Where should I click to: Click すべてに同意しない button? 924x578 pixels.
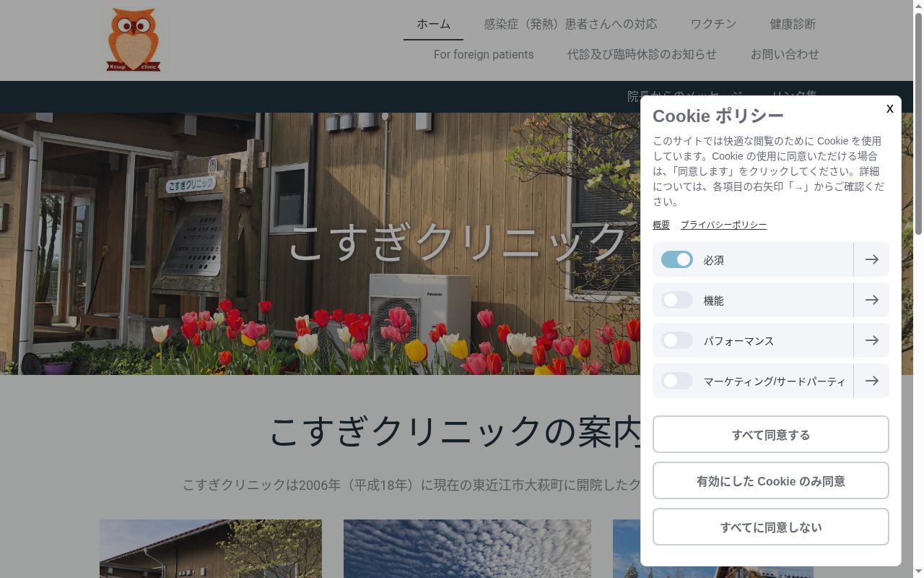pyautogui.click(x=771, y=527)
